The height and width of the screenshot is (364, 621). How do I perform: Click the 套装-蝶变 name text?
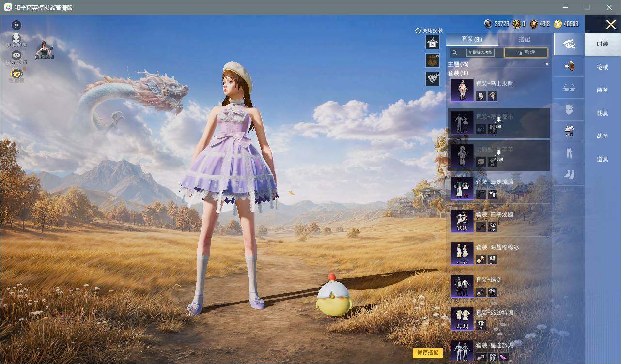tap(489, 280)
